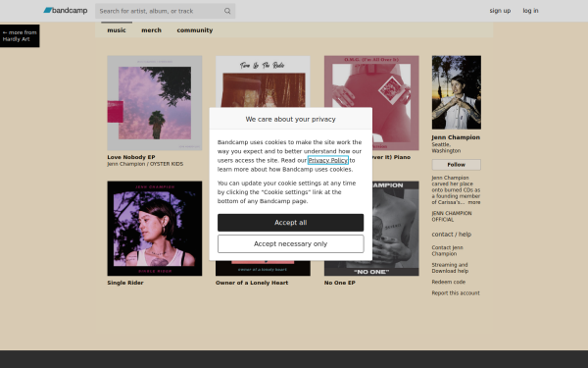588x368 pixels.
Task: Click Report this account link
Action: (x=456, y=292)
